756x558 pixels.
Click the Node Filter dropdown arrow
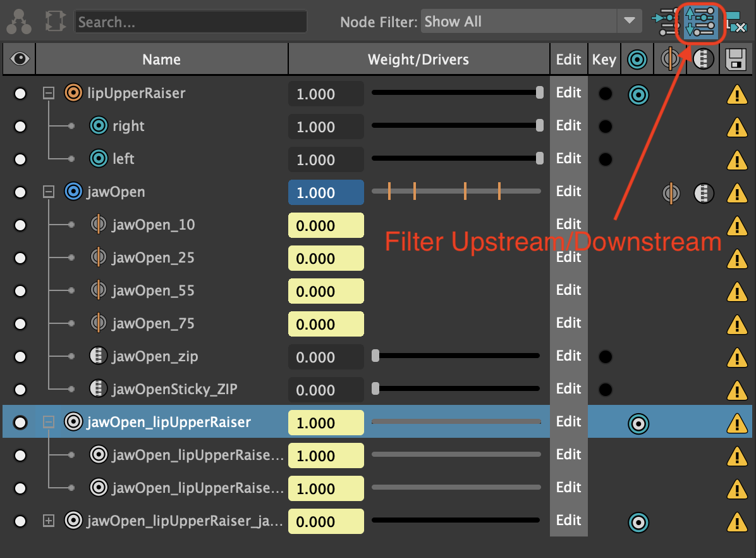629,21
